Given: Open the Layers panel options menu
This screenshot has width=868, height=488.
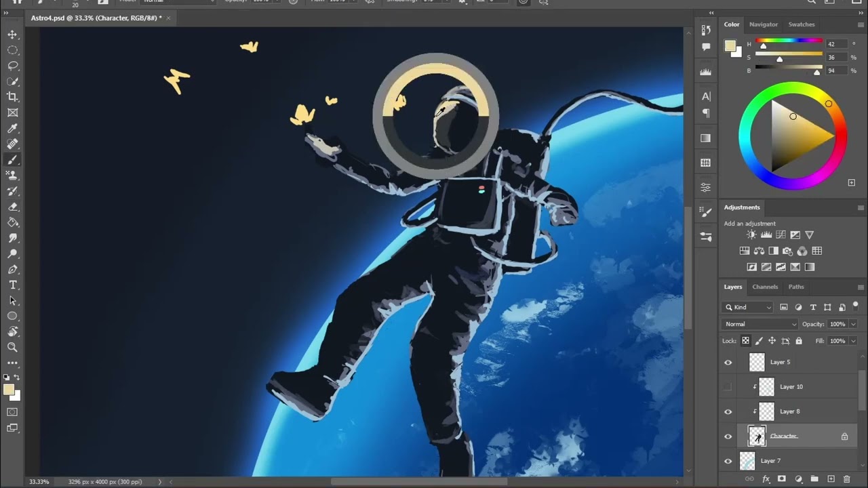Looking at the screenshot, I should coord(861,287).
